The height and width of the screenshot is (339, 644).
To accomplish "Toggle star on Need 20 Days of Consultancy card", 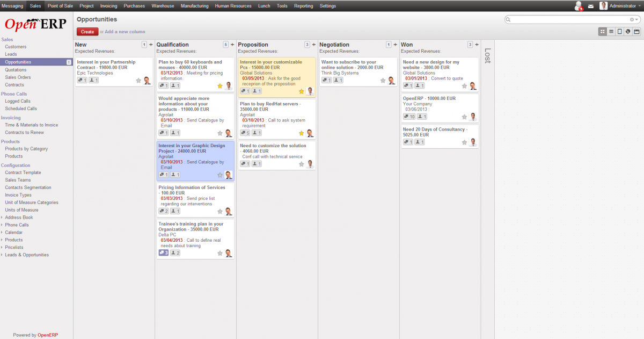I will point(465,143).
